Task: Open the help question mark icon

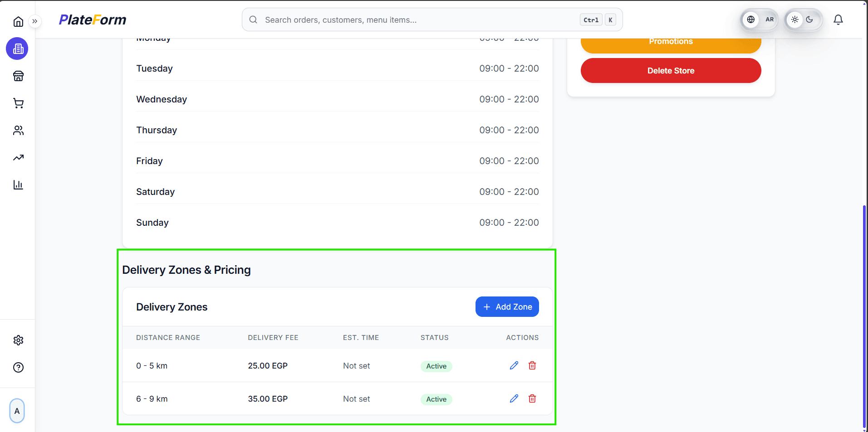Action: coord(18,367)
